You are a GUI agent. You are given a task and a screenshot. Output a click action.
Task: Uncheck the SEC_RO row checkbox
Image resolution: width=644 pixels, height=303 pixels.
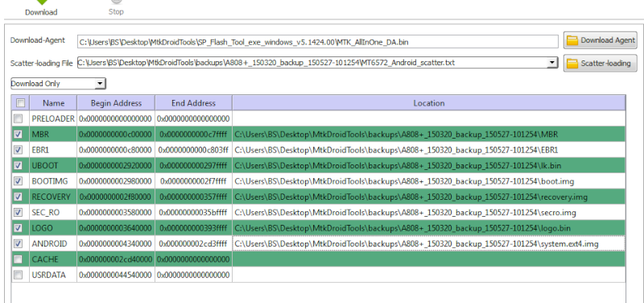[18, 213]
